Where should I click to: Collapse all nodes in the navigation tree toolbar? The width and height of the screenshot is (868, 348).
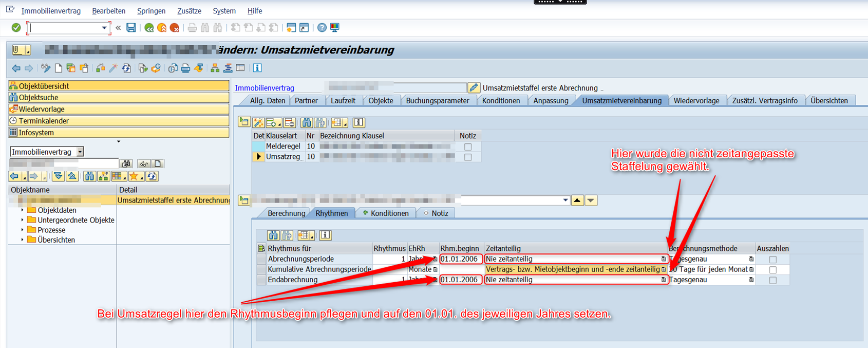72,176
